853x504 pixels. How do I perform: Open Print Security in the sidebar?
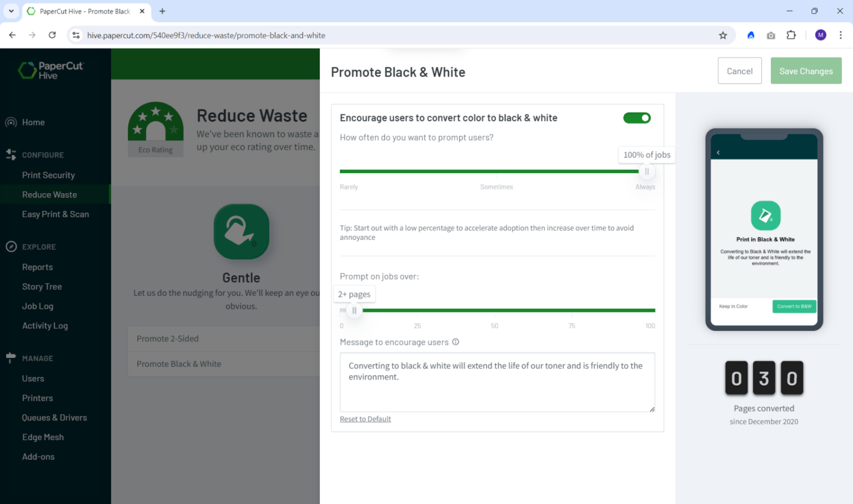pyautogui.click(x=48, y=175)
